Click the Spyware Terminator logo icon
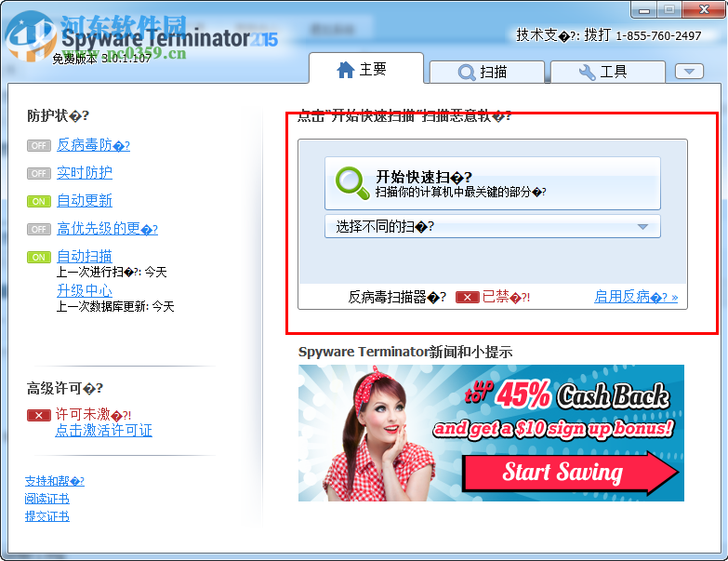Image resolution: width=728 pixels, height=561 pixels. point(29,36)
